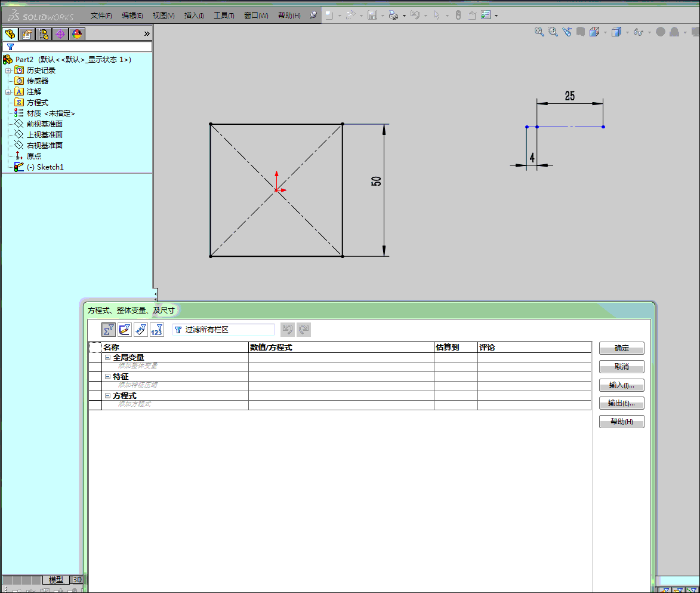
Task: Toggle the Equation View filter icon
Action: coord(109,330)
